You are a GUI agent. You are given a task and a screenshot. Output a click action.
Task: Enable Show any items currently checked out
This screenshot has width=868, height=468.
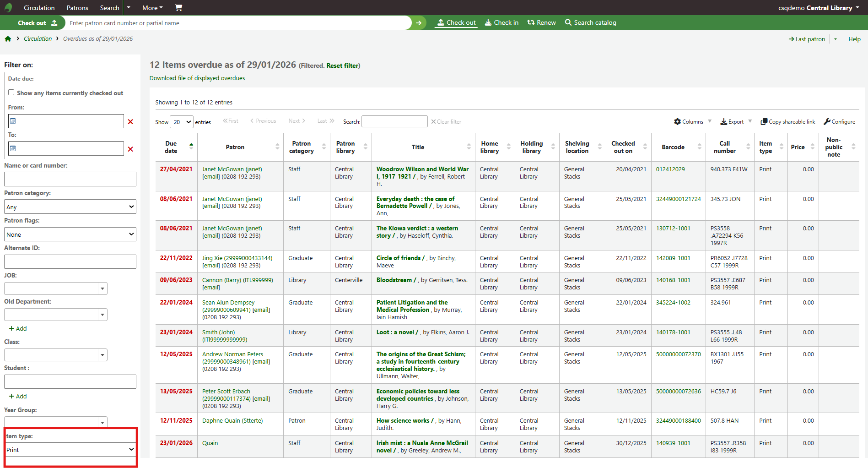point(11,93)
